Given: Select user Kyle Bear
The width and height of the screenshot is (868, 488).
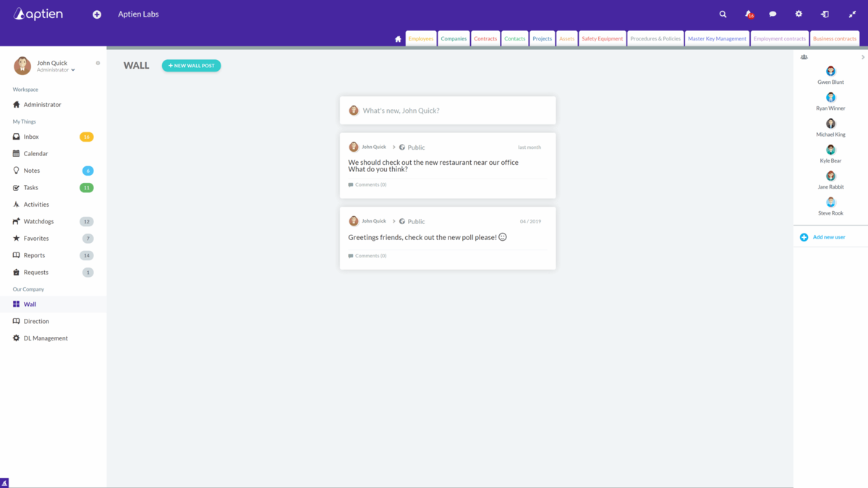Looking at the screenshot, I should (x=830, y=154).
